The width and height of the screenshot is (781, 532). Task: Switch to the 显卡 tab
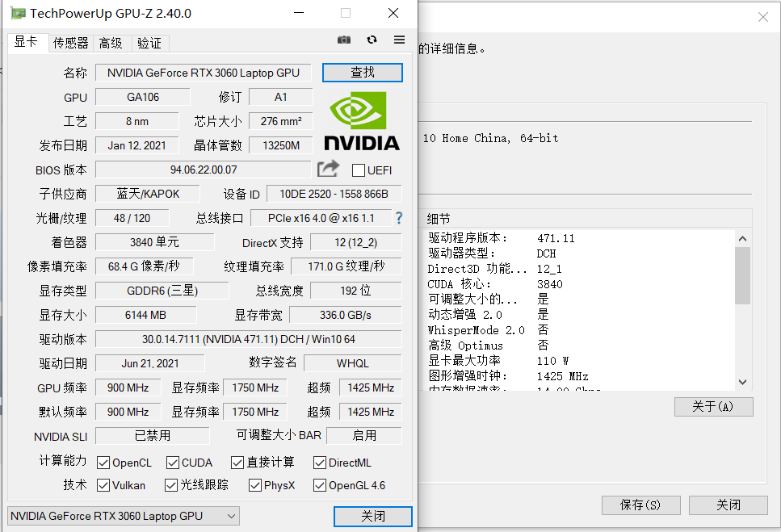27,42
